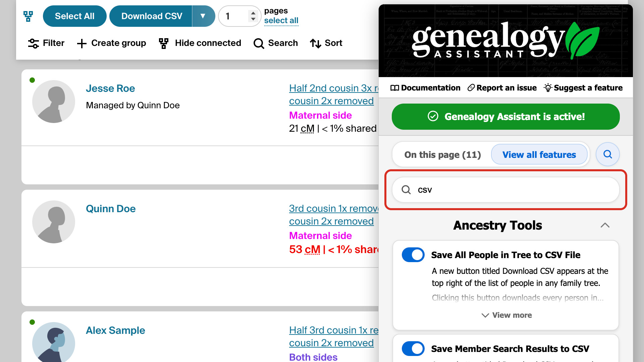Viewport: 644px width, 362px height.
Task: Click the Download CSV button
Action: pos(151,16)
